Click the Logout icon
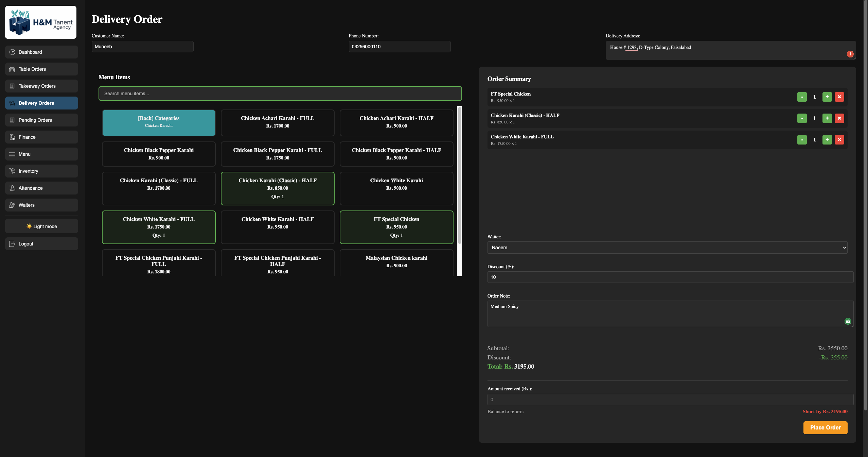This screenshot has width=868, height=457. tap(12, 244)
